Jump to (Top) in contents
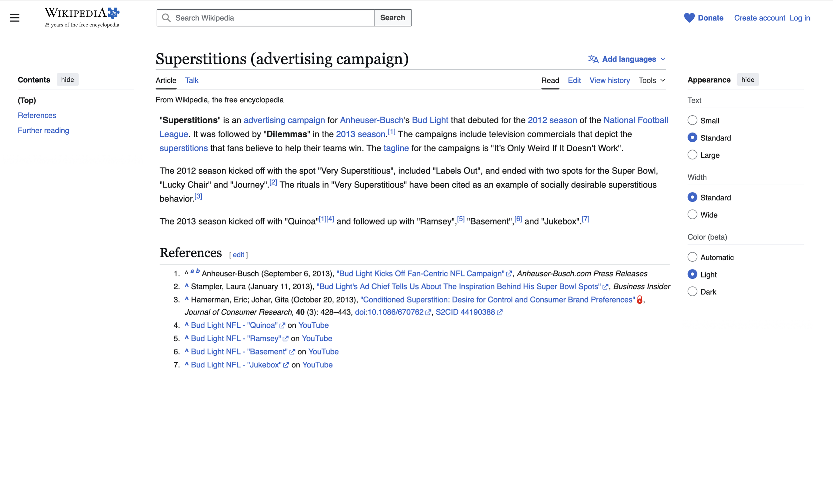This screenshot has width=833, height=504. [x=27, y=100]
